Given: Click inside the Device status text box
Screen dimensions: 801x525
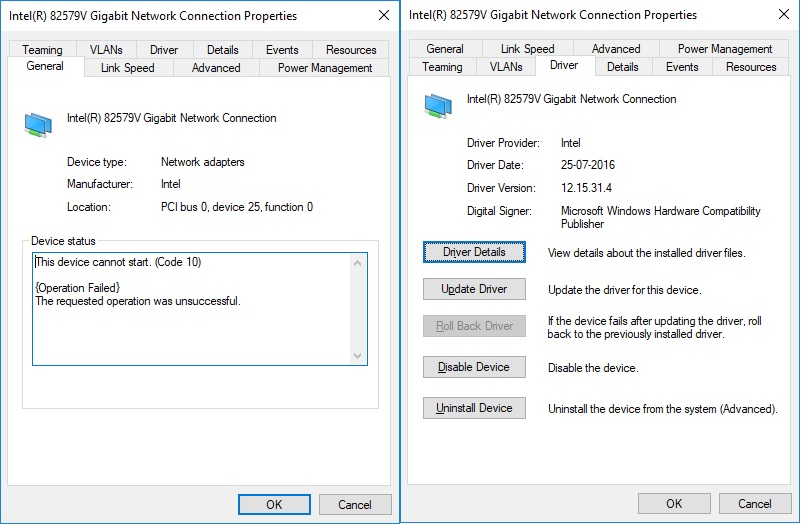Looking at the screenshot, I should point(200,309).
